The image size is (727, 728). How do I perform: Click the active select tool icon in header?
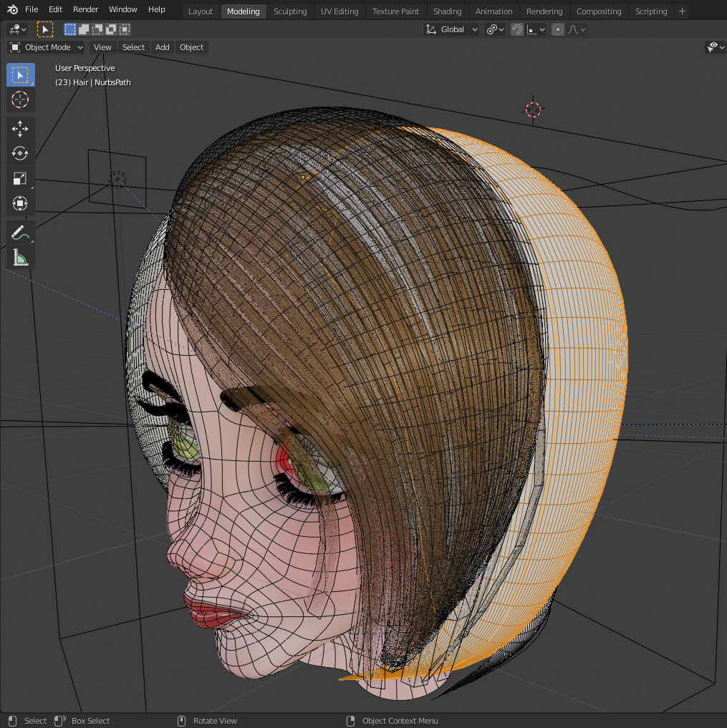coord(45,30)
